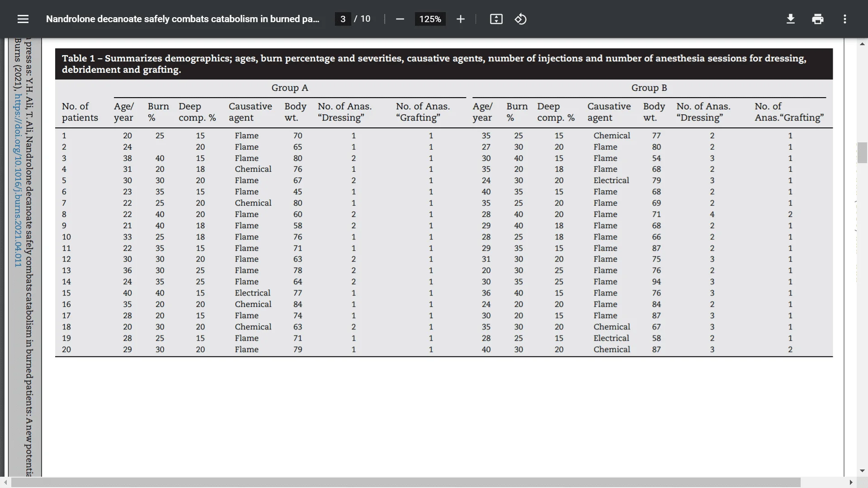Image resolution: width=868 pixels, height=488 pixels.
Task: Click body weight 45 in Group A
Action: (297, 192)
